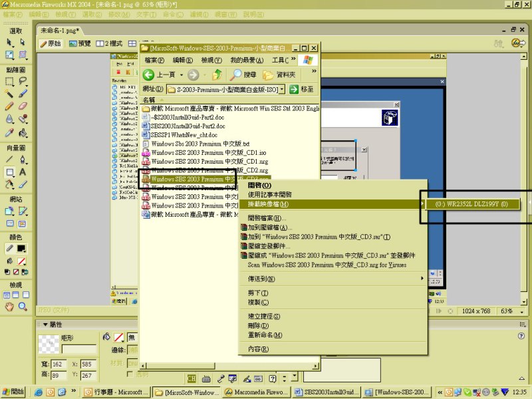Viewport: 532px width, 399px height.
Task: Click the green 移至 go button
Action: 301,89
